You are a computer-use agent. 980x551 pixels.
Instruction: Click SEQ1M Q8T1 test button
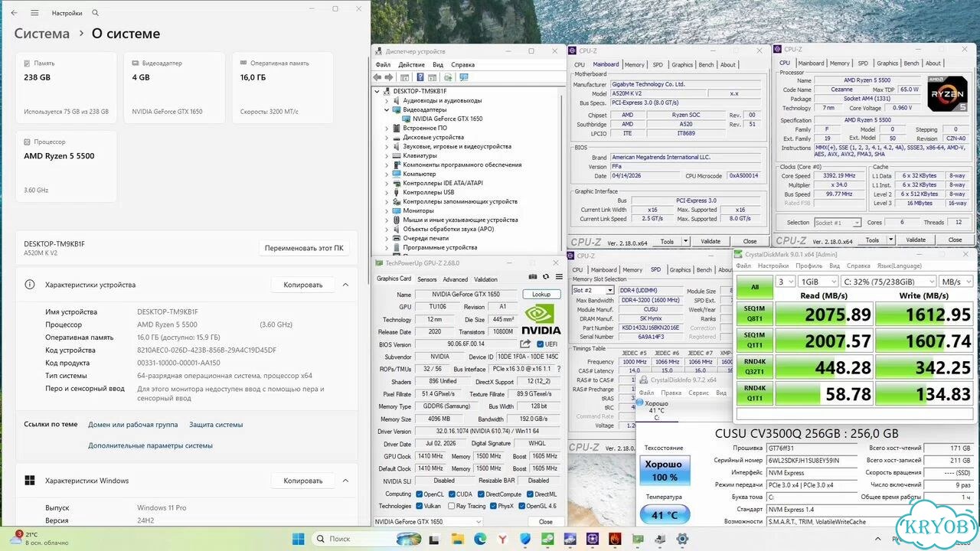[755, 314]
